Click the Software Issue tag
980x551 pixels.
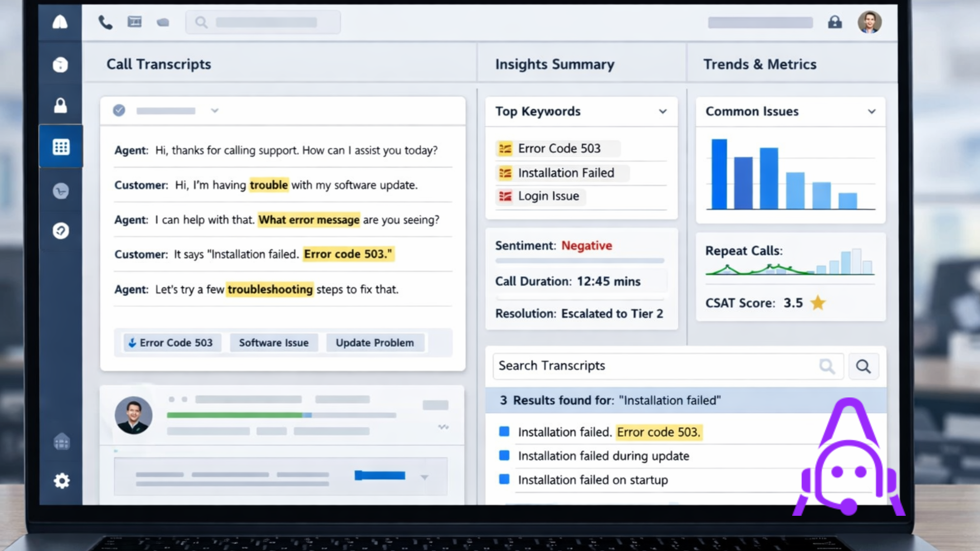pyautogui.click(x=274, y=342)
